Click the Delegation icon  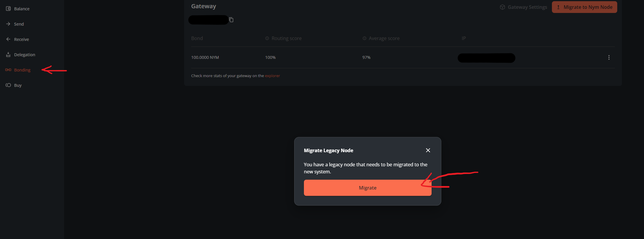[8, 54]
